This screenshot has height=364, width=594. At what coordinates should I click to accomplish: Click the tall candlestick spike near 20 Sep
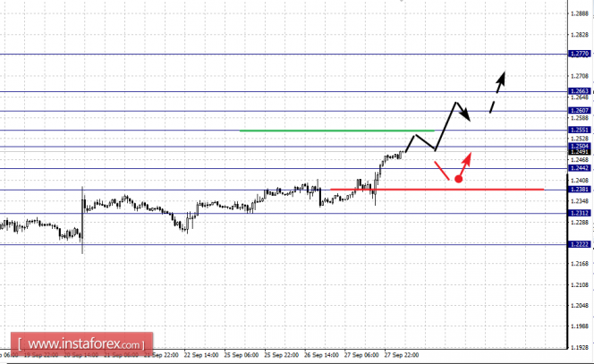click(x=82, y=220)
